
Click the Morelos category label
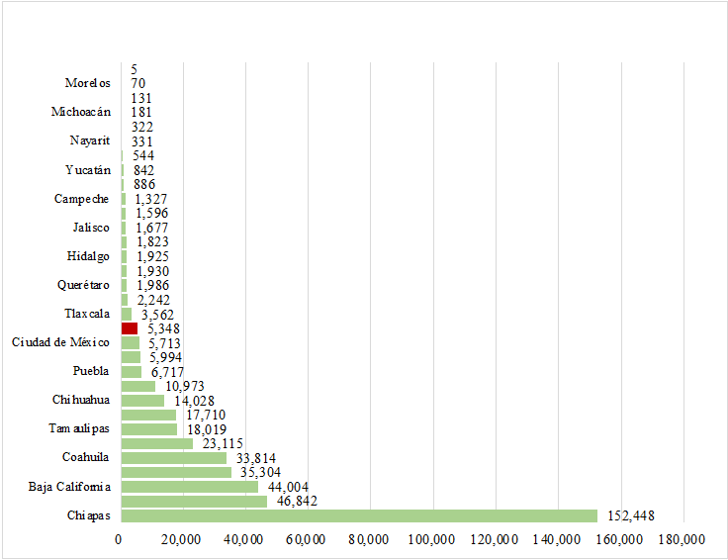[87, 83]
